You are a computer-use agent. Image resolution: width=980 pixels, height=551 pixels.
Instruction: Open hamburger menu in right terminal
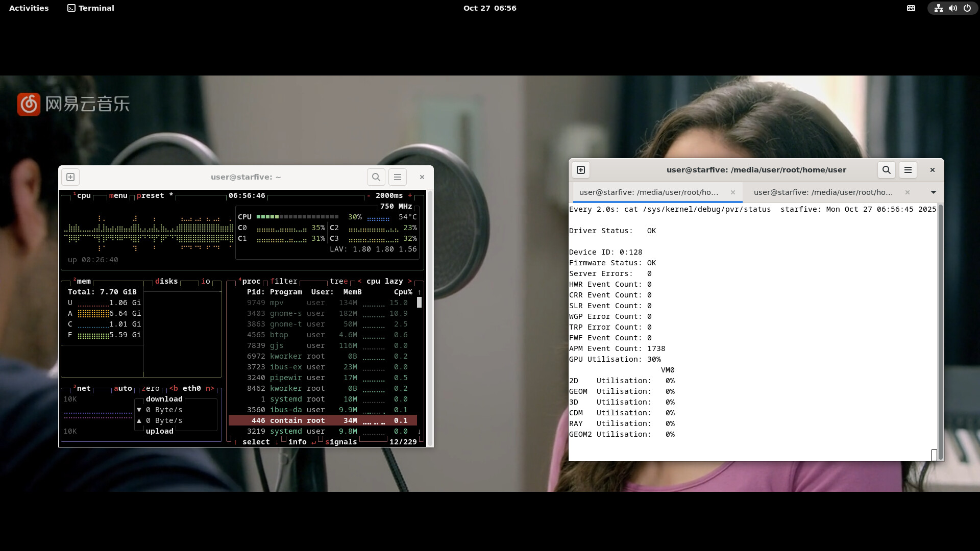point(908,170)
